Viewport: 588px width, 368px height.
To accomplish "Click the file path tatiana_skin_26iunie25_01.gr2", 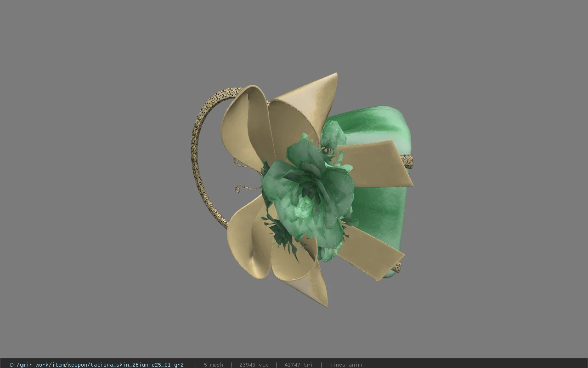I will pos(96,365).
